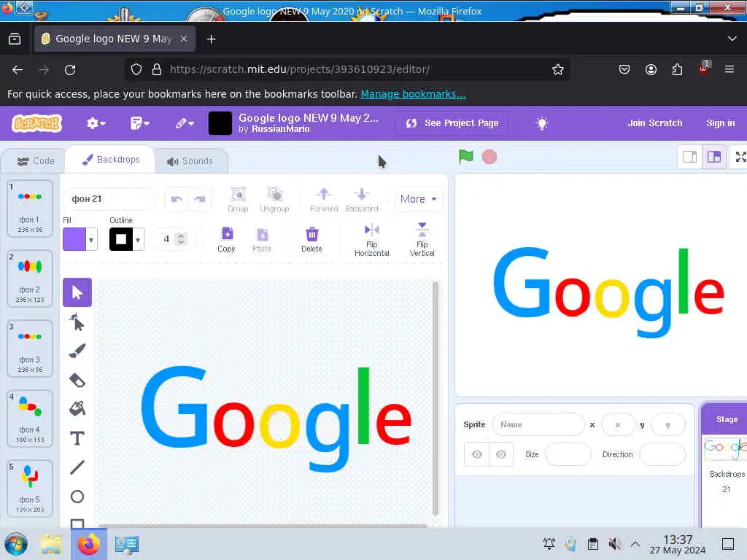Click the green flag to run

tap(465, 157)
